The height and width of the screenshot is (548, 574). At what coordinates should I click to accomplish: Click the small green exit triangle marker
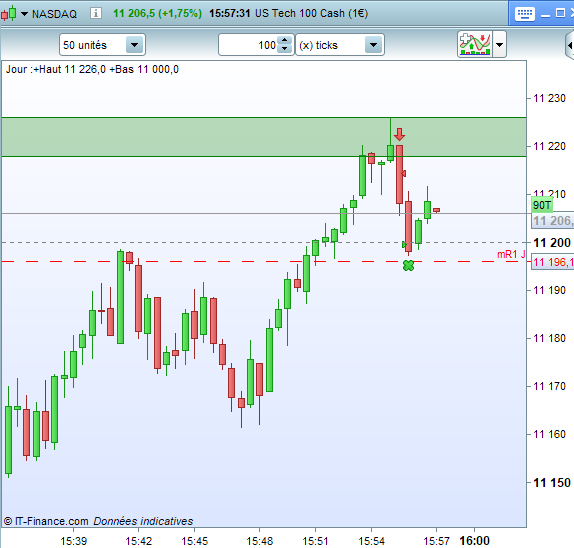[404, 245]
